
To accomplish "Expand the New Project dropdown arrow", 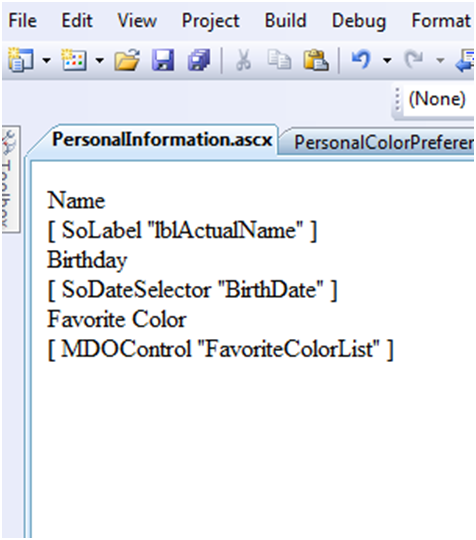I will 46,61.
